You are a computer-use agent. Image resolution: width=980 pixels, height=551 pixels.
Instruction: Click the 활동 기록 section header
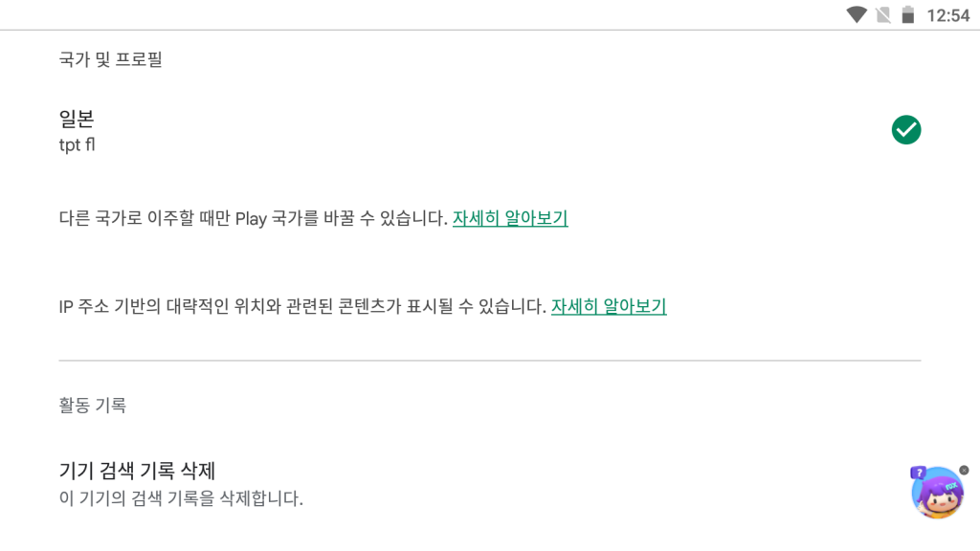tap(92, 405)
